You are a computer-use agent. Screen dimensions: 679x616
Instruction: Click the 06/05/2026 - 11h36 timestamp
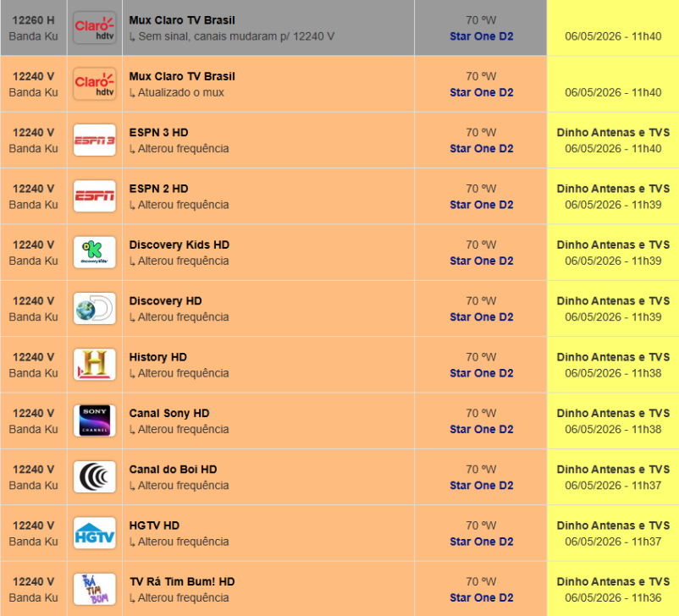pos(613,598)
